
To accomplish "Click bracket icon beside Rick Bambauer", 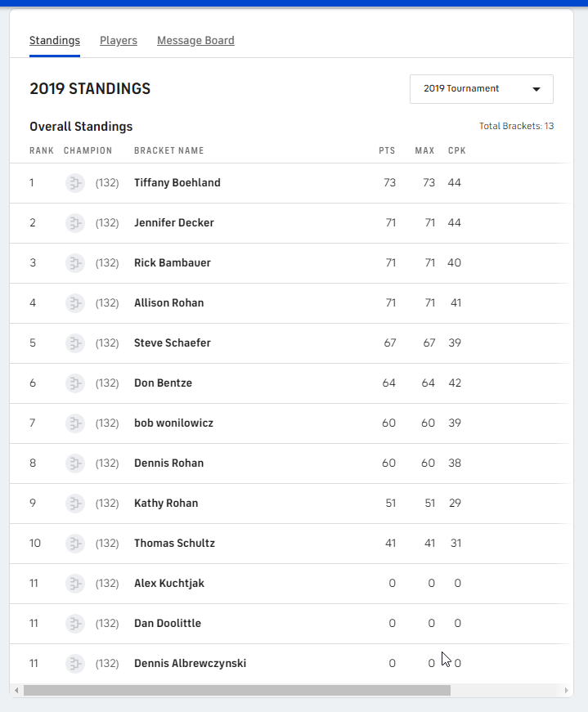I will pyautogui.click(x=75, y=263).
